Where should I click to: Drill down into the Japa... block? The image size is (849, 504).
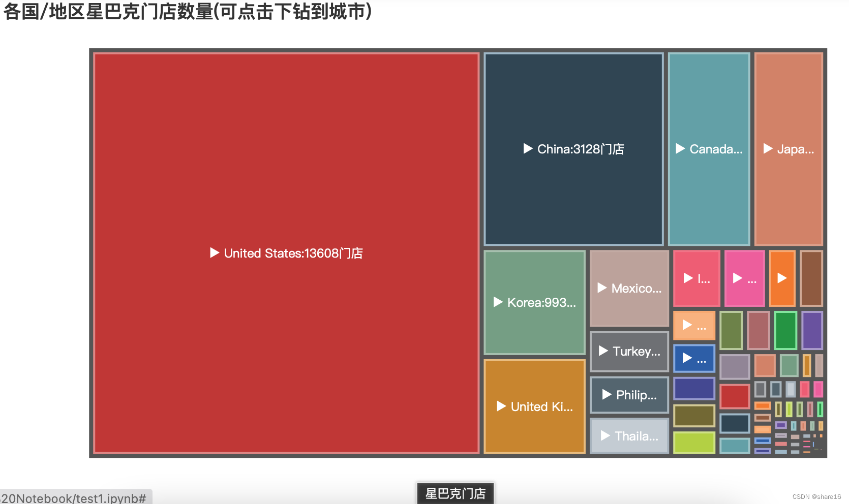(789, 149)
